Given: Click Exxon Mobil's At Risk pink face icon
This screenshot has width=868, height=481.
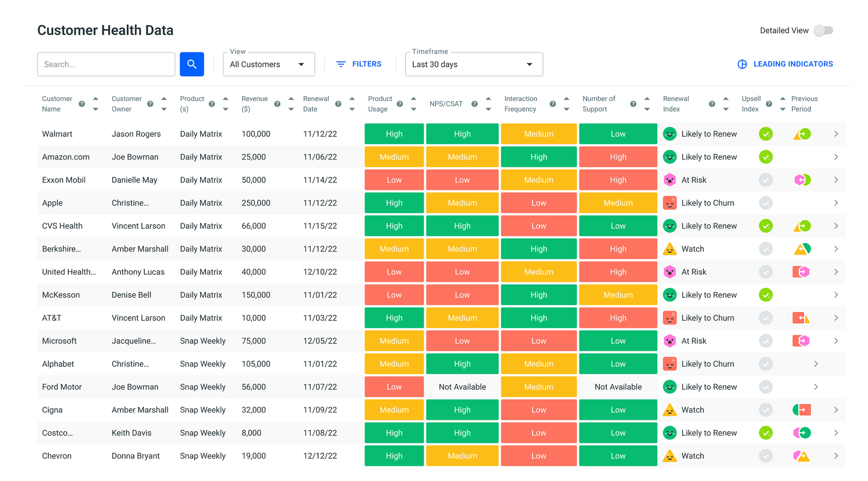Looking at the screenshot, I should pos(670,180).
